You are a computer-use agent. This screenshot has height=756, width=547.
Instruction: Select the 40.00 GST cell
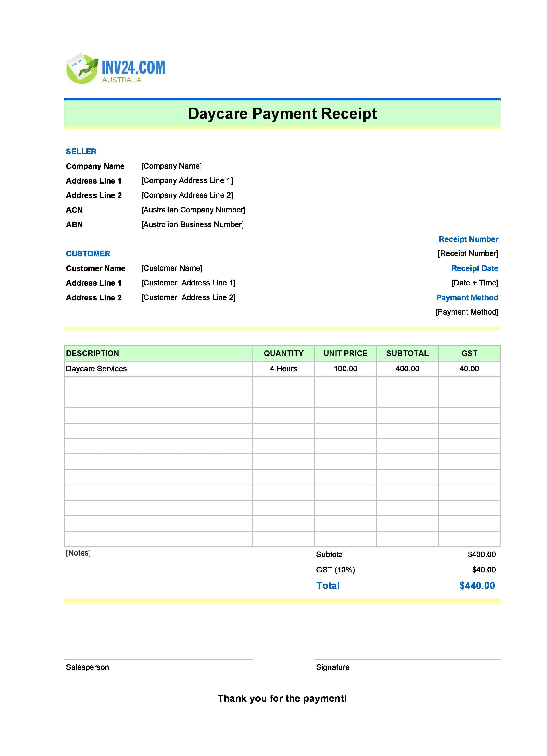[x=469, y=369]
